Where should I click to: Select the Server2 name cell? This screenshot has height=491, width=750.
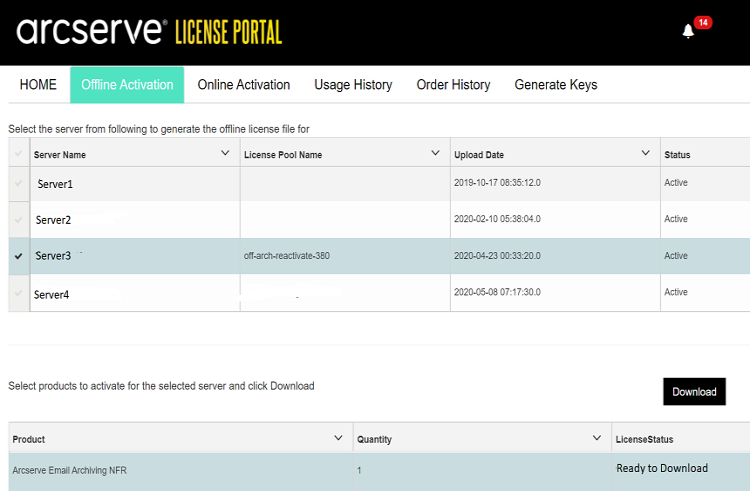[x=135, y=220]
